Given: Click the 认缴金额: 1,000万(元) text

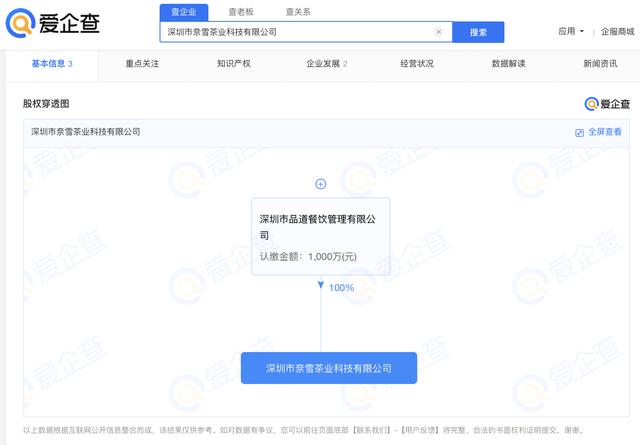Looking at the screenshot, I should (x=308, y=257).
